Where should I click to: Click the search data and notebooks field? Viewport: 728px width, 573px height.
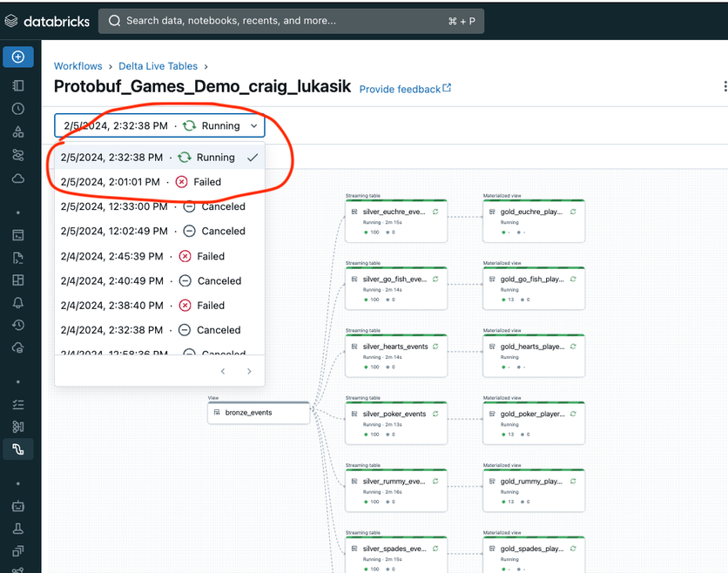[x=291, y=21]
